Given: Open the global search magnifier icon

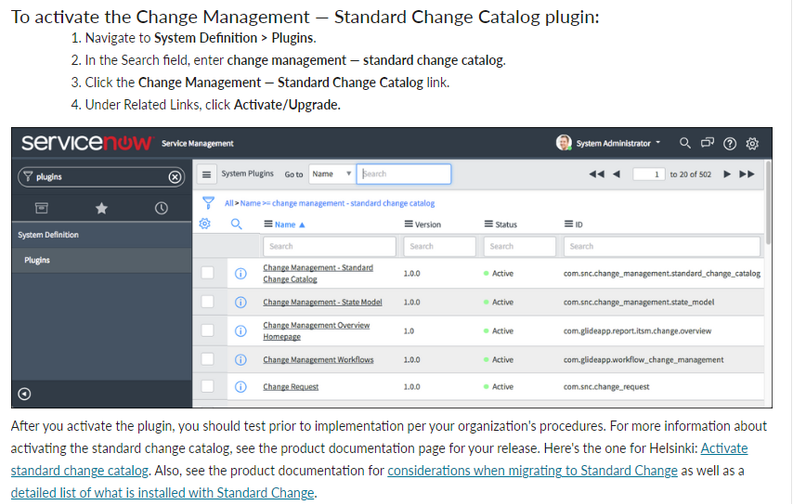Looking at the screenshot, I should coord(685,143).
